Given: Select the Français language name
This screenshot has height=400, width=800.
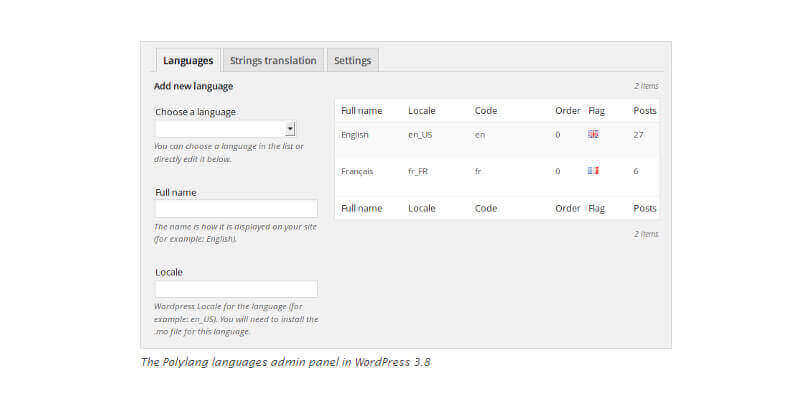Looking at the screenshot, I should (x=357, y=171).
